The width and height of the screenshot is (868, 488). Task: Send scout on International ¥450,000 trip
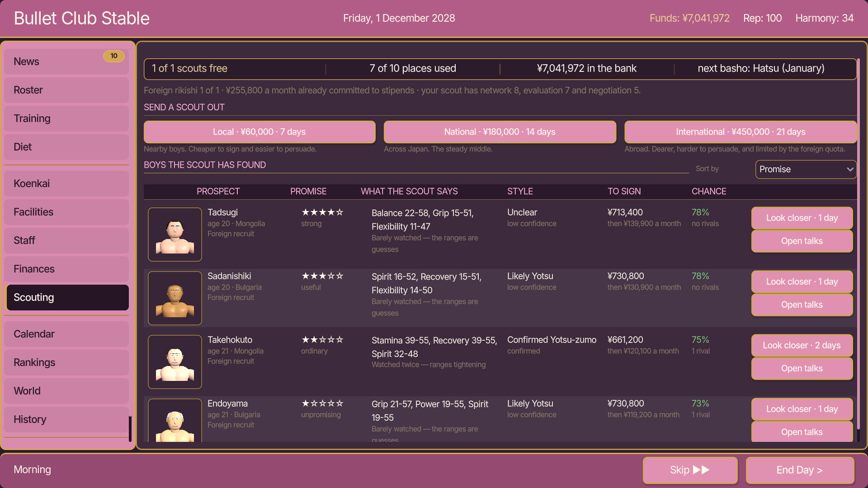pyautogui.click(x=741, y=132)
